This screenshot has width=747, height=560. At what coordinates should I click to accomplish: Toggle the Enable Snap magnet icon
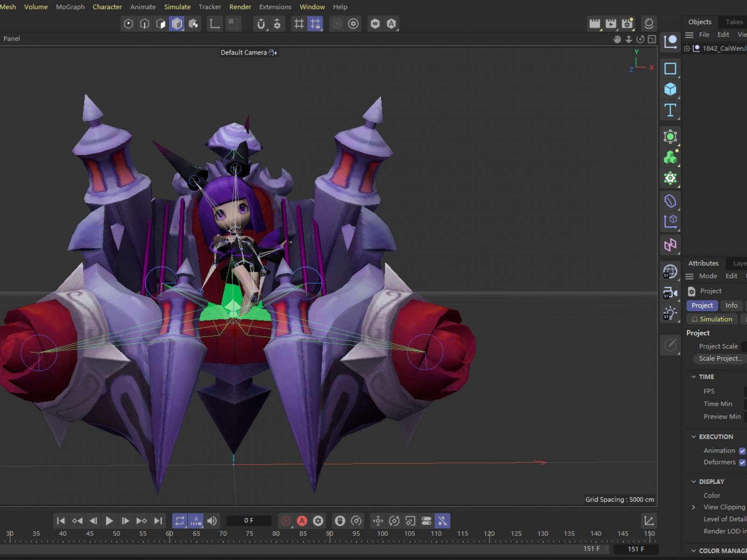pyautogui.click(x=261, y=24)
